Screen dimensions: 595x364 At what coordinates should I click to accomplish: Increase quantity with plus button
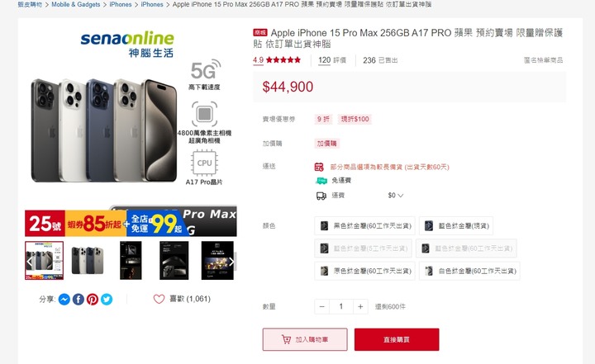(x=360, y=306)
